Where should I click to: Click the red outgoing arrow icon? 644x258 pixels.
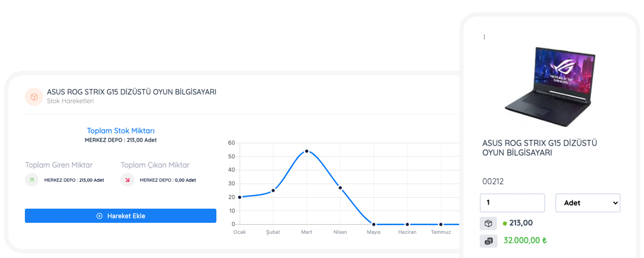point(127,180)
